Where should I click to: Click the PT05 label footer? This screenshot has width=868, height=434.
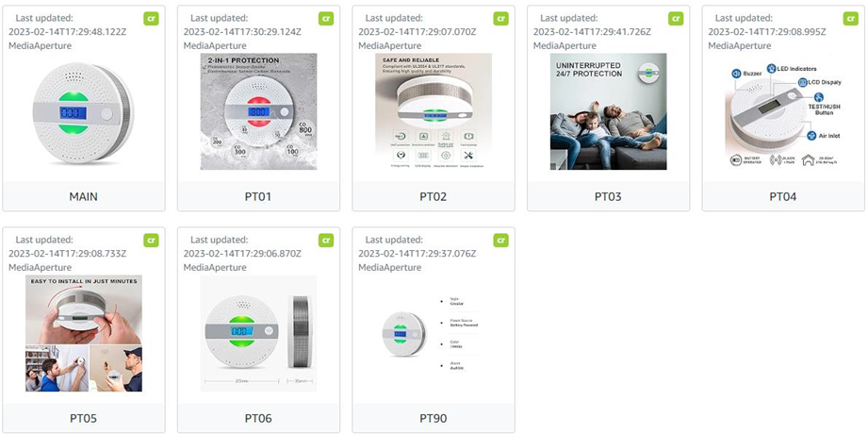[84, 418]
